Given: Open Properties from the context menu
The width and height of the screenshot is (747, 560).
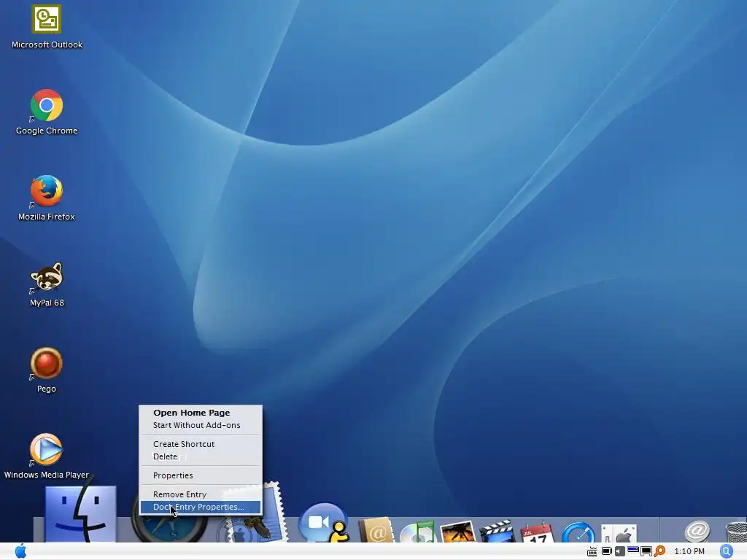Looking at the screenshot, I should (173, 475).
